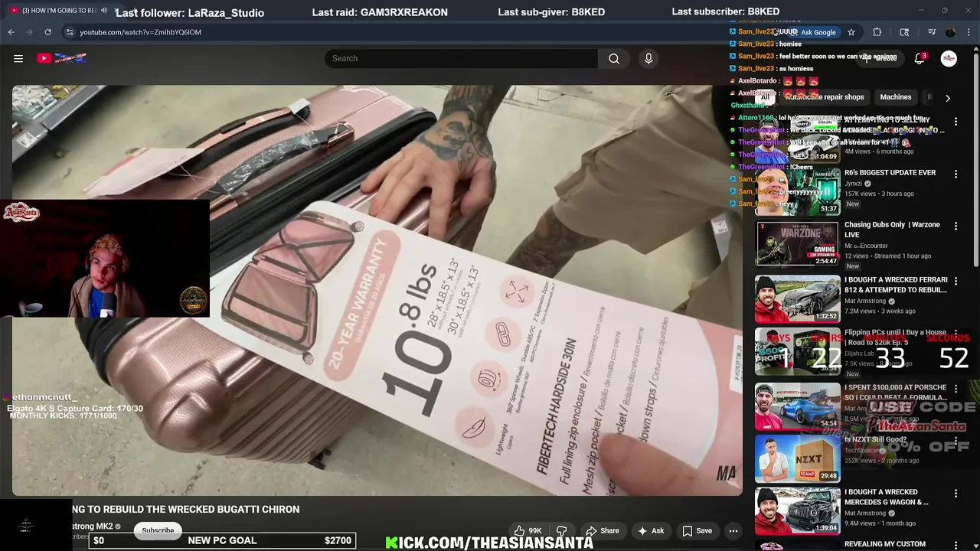Like the video with thumbs up 99K
The height and width of the screenshot is (551, 980).
click(528, 530)
